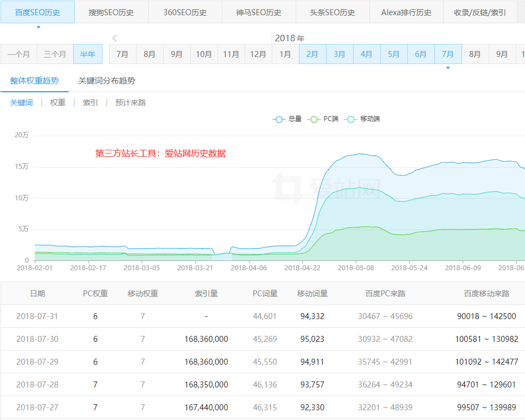Go to the previous year using the ‹ arrow

pyautogui.click(x=114, y=38)
